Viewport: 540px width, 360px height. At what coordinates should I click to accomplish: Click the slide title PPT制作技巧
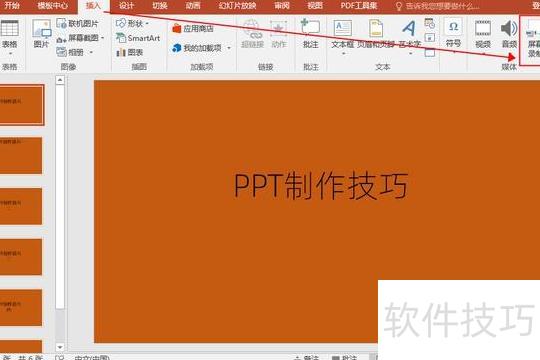coord(321,186)
